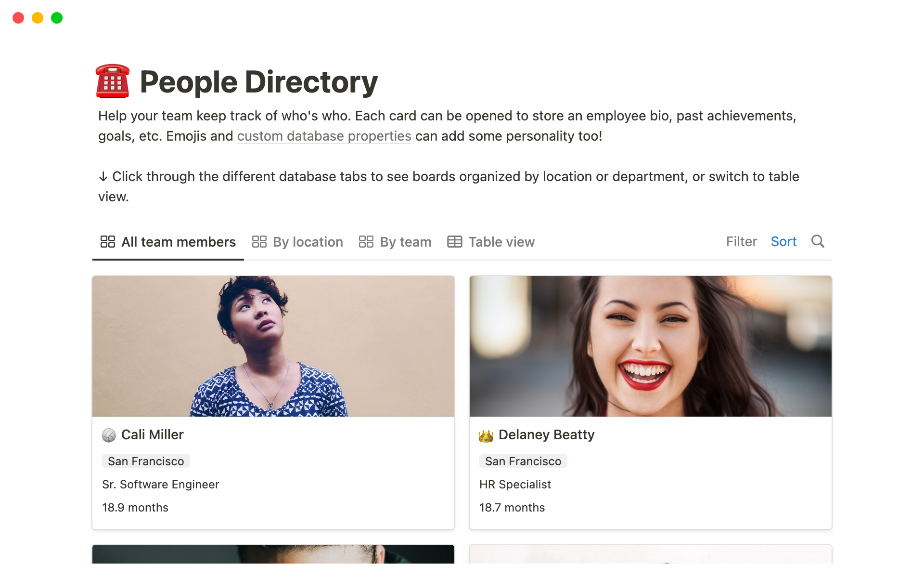The width and height of the screenshot is (924, 578).
Task: Click San Francisco tag on Cali Miller card
Action: click(146, 461)
